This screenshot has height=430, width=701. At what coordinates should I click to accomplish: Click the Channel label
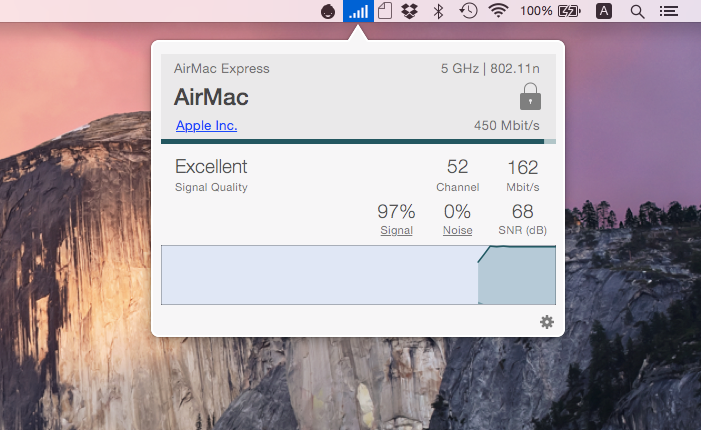pyautogui.click(x=458, y=187)
